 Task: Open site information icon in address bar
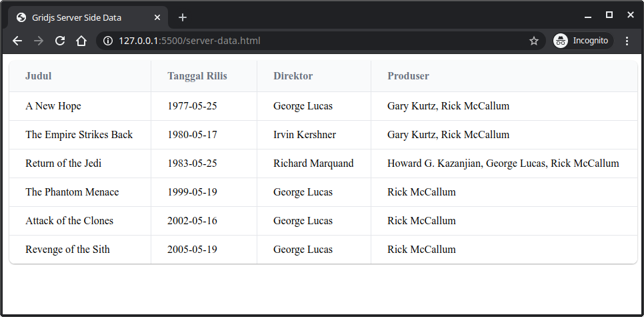pos(108,41)
